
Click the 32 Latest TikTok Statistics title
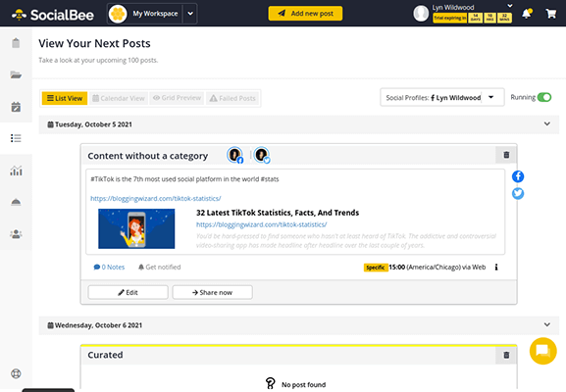[x=278, y=213]
